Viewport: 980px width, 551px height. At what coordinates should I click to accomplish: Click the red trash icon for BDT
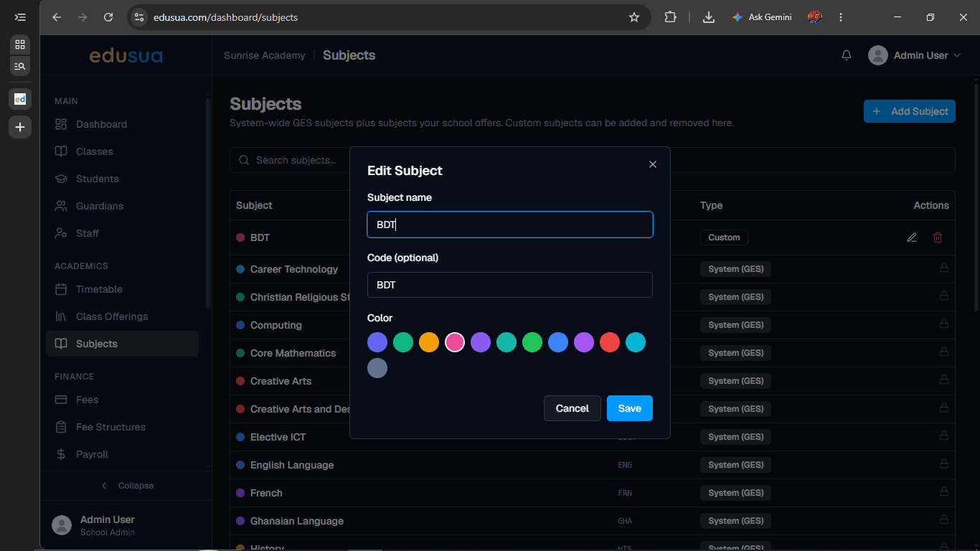(x=938, y=237)
